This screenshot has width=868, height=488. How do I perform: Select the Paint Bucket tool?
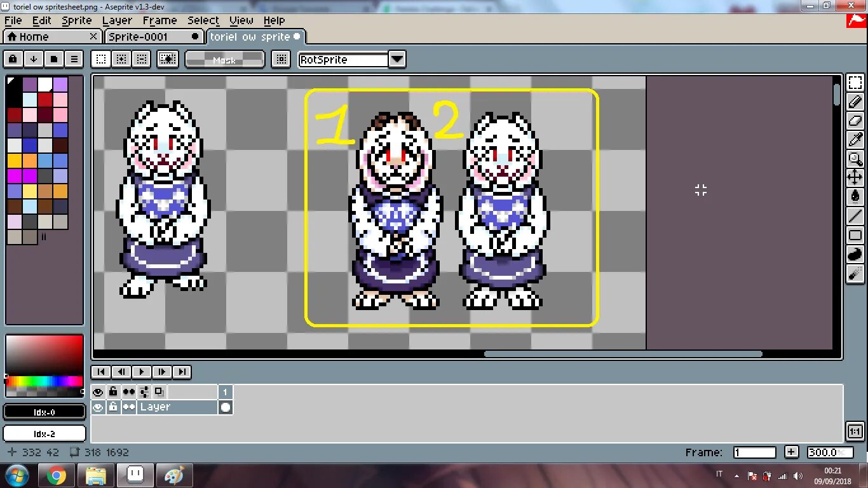click(x=855, y=197)
